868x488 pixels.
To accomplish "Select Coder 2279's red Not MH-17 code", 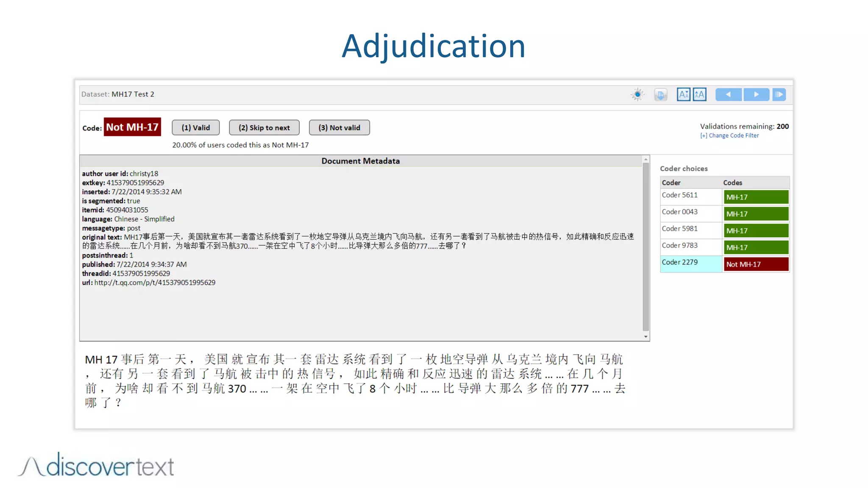I will point(756,264).
